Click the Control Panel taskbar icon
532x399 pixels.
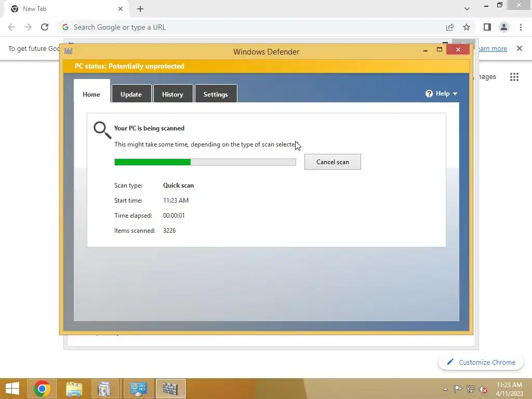pos(138,389)
